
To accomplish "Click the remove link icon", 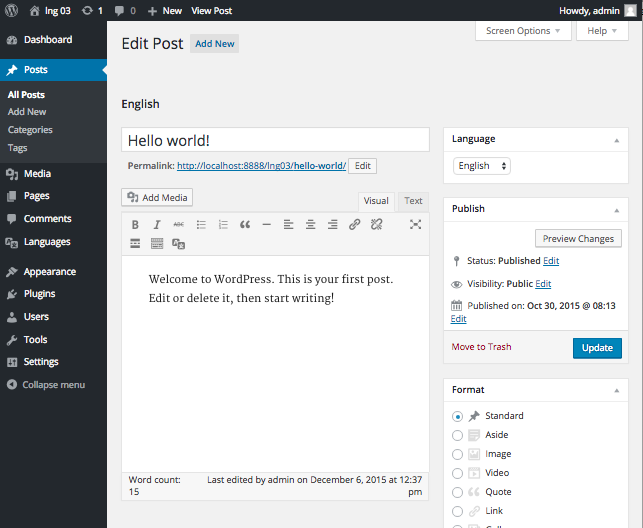I will (376, 225).
